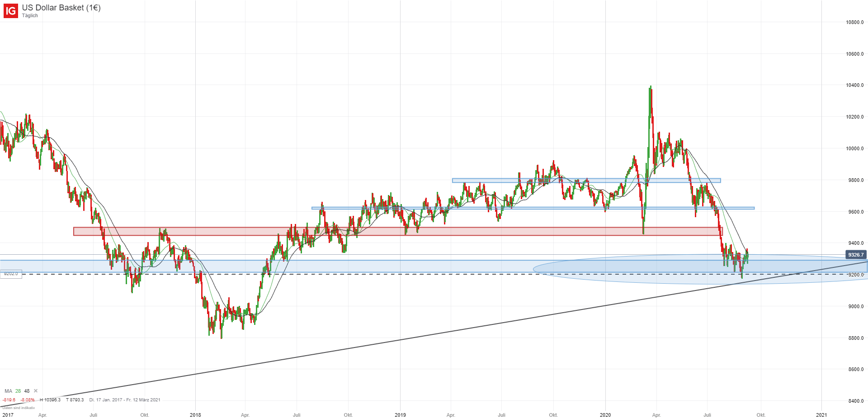Click the current price tag 9326.7
The width and height of the screenshot is (868, 419).
pyautogui.click(x=855, y=255)
